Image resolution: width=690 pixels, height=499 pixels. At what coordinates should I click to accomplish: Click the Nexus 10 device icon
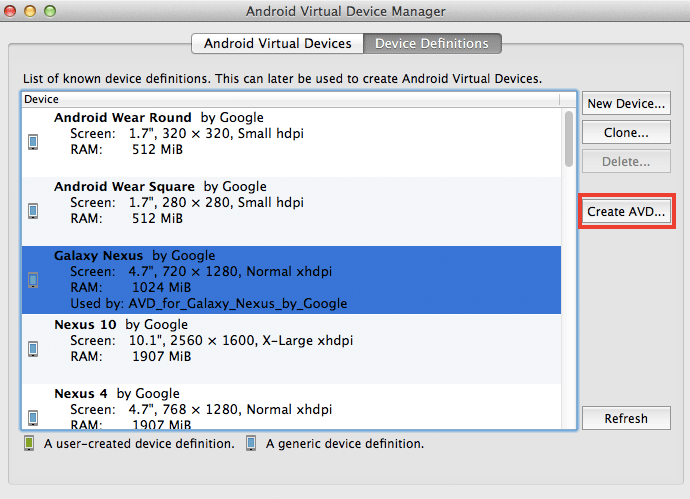(33, 349)
